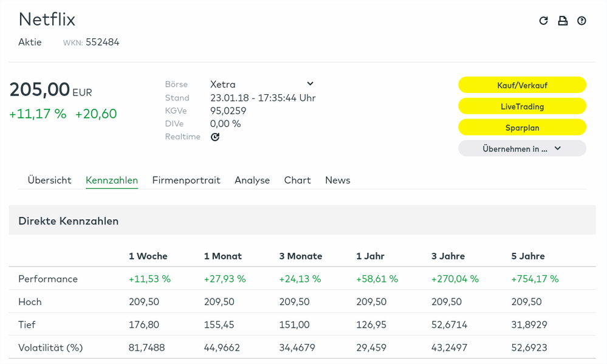Screen dimensions: 607x364
Task: Open the Sparplan button
Action: click(x=522, y=128)
